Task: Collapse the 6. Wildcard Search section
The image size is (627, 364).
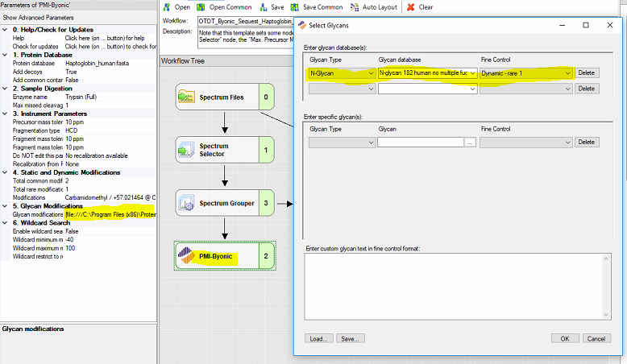Action: coord(5,222)
